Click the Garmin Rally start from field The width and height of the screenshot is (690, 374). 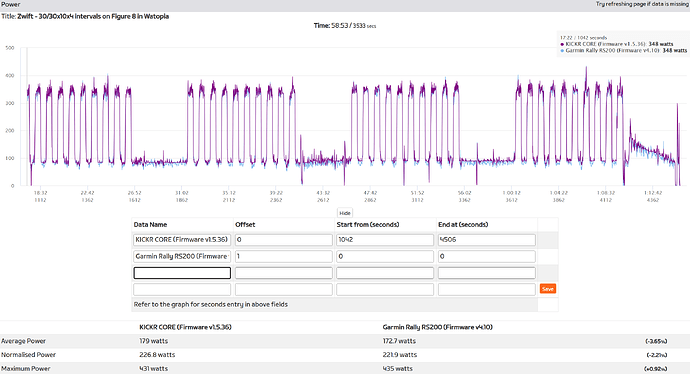(x=385, y=256)
